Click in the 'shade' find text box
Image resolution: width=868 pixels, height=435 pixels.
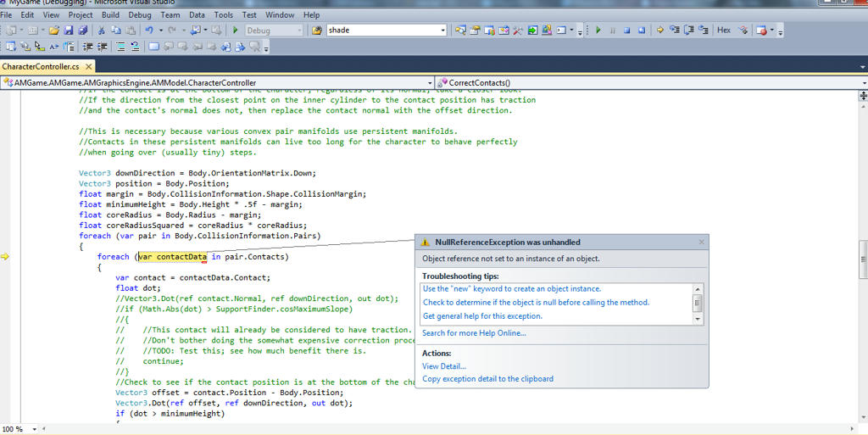pyautogui.click(x=382, y=31)
